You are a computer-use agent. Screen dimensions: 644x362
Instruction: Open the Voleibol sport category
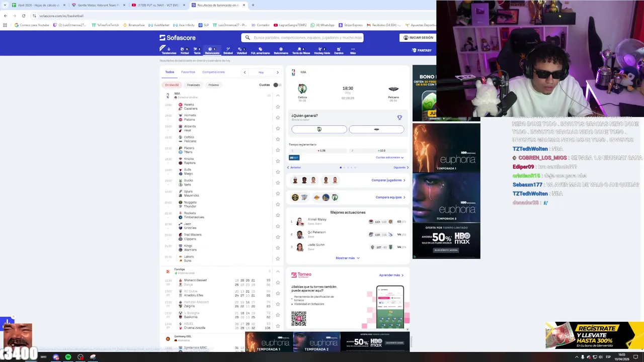coord(242,50)
